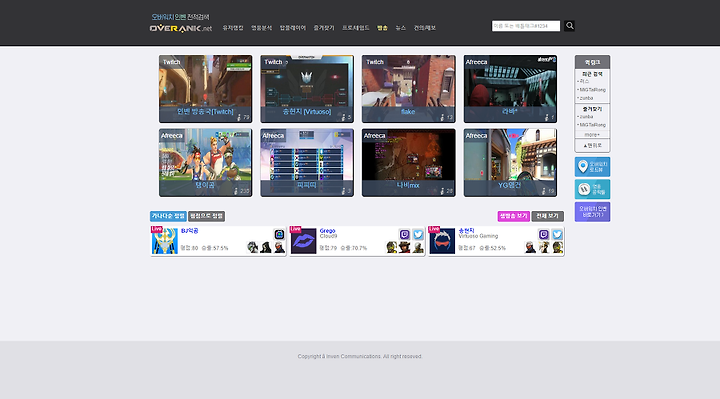Click the magnifier search button
This screenshot has width=720, height=399.
[569, 26]
